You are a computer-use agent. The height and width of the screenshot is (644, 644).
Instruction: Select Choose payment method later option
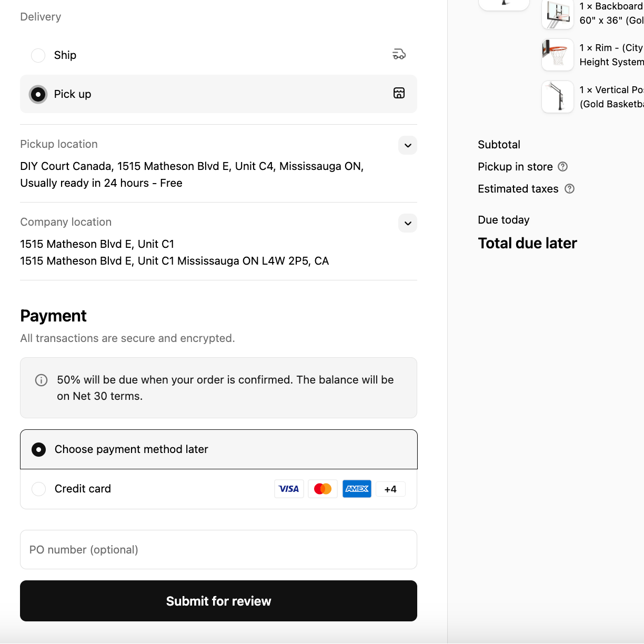pos(39,449)
